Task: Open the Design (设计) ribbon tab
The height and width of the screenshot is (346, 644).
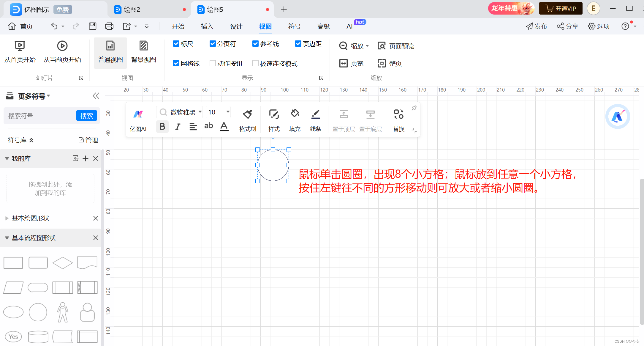Action: pos(236,26)
